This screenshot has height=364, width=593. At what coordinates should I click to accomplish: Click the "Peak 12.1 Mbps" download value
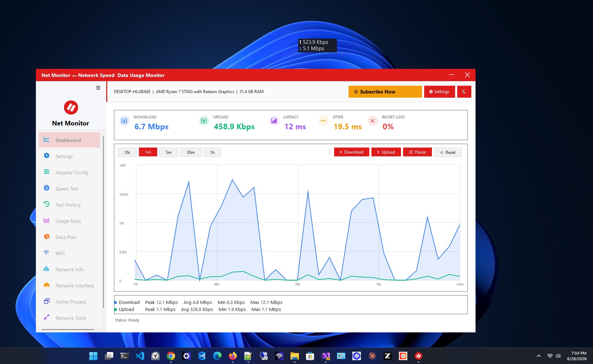point(161,303)
